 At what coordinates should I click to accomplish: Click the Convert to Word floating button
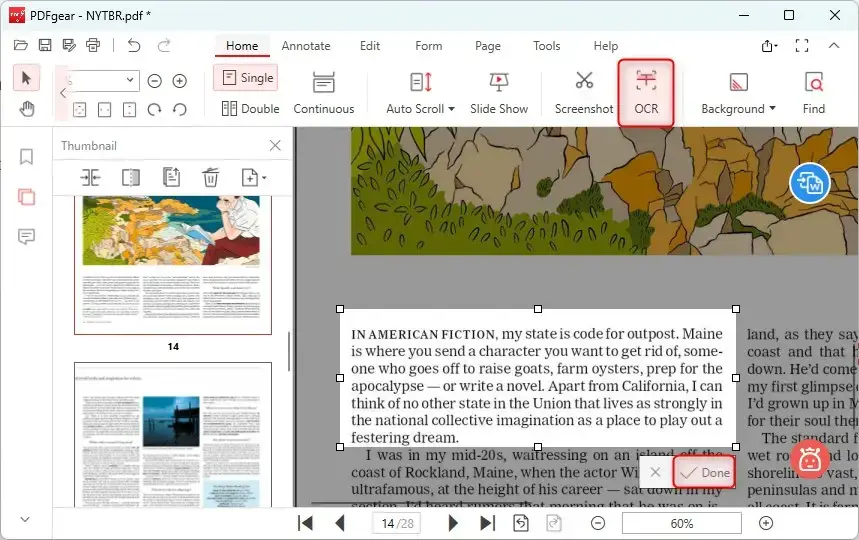tap(809, 183)
